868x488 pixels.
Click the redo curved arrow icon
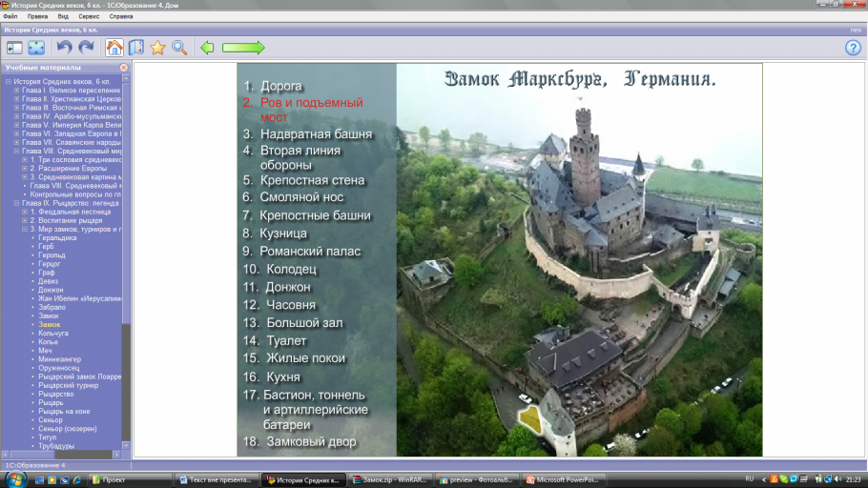(x=86, y=48)
